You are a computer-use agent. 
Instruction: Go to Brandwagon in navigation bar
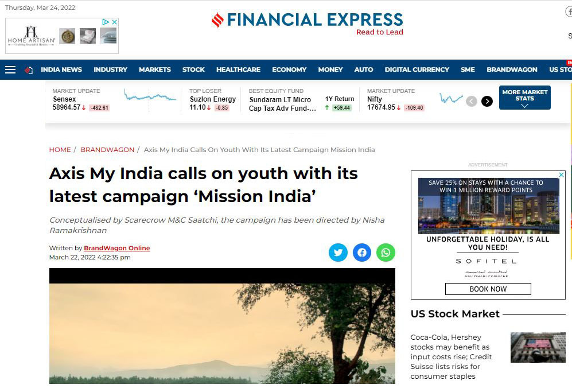(512, 69)
